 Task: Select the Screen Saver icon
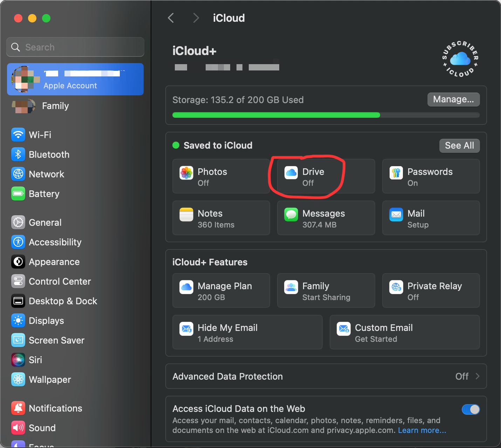[x=18, y=340]
